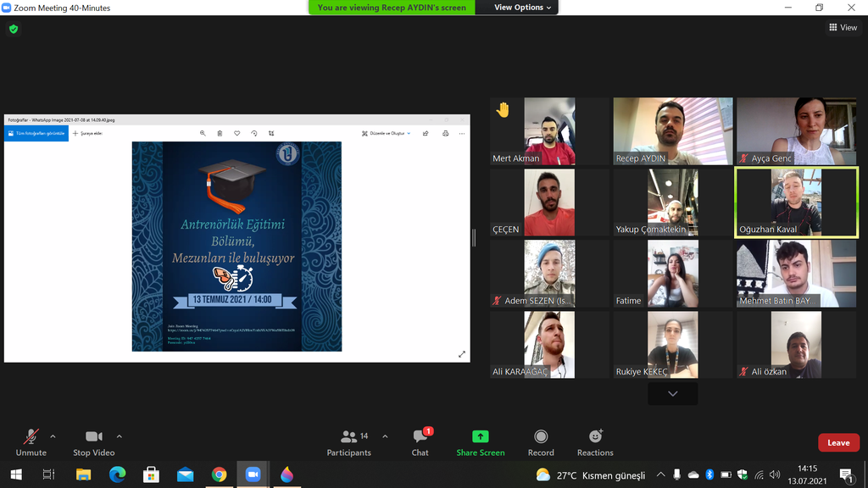
Task: Open Google Chrome from the taskbar
Action: coord(219,475)
